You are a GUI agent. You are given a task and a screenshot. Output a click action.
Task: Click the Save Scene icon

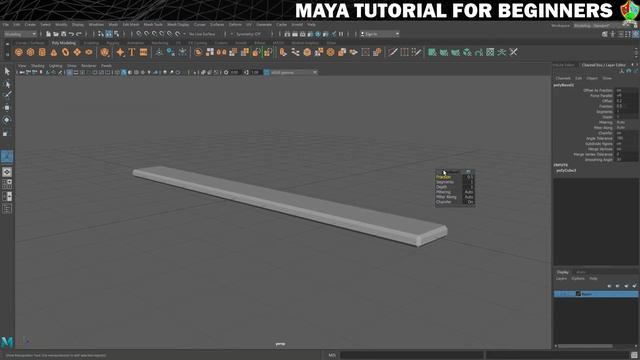64,34
